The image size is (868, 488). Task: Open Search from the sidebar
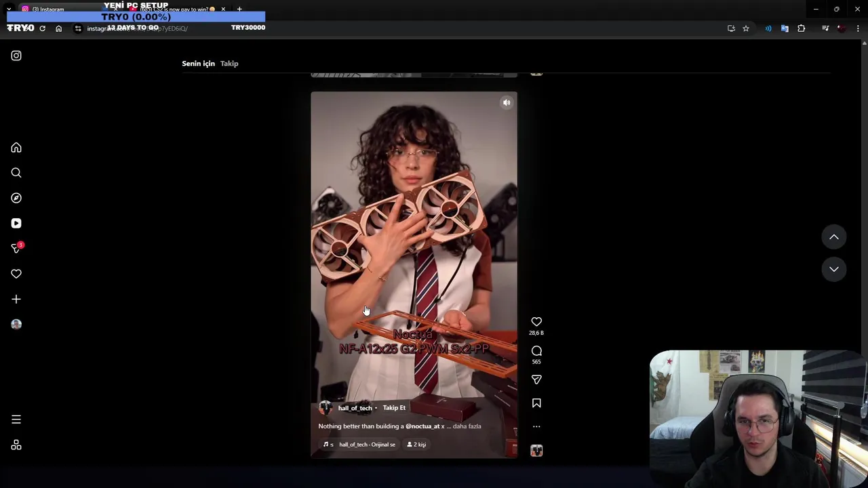[x=16, y=173]
